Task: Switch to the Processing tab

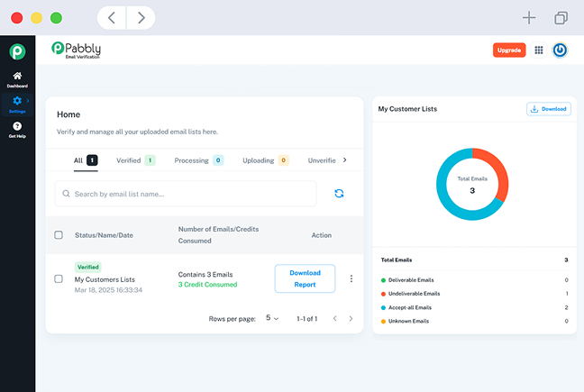Action: pyautogui.click(x=198, y=160)
